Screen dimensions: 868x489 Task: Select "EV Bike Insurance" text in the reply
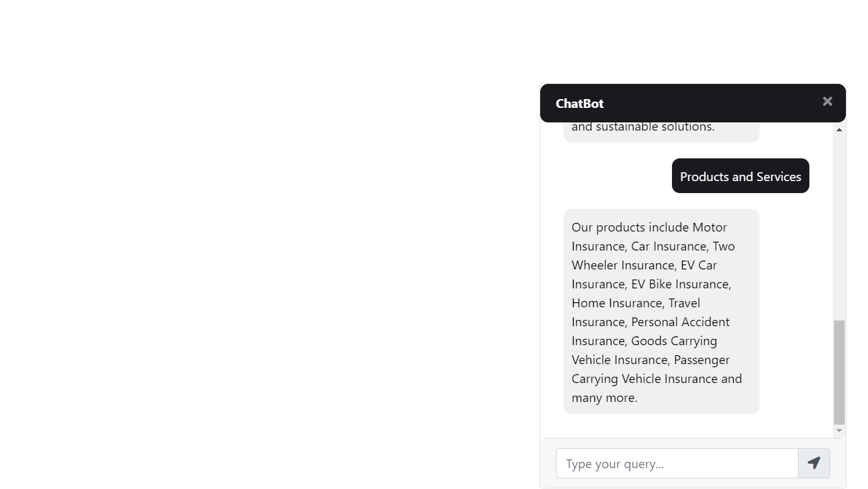[680, 284]
